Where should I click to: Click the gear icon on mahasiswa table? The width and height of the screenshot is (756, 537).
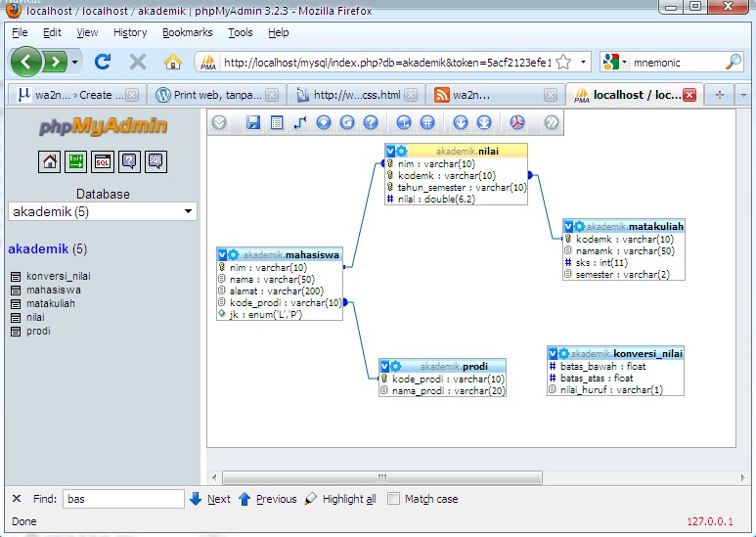(x=234, y=254)
